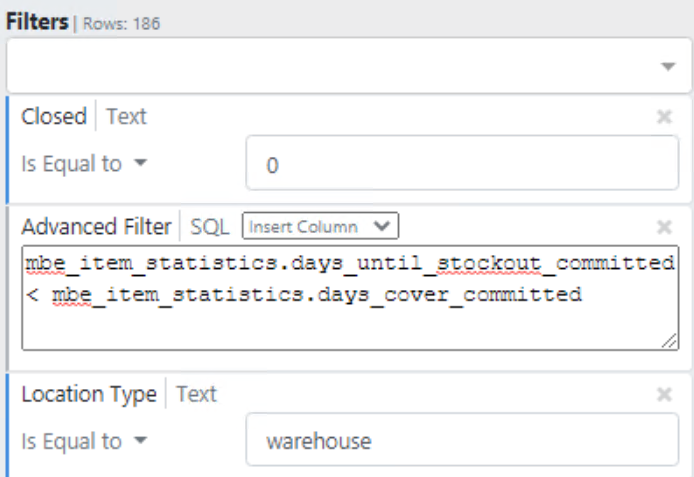
Task: Click the field containing warehouse
Action: (461, 442)
